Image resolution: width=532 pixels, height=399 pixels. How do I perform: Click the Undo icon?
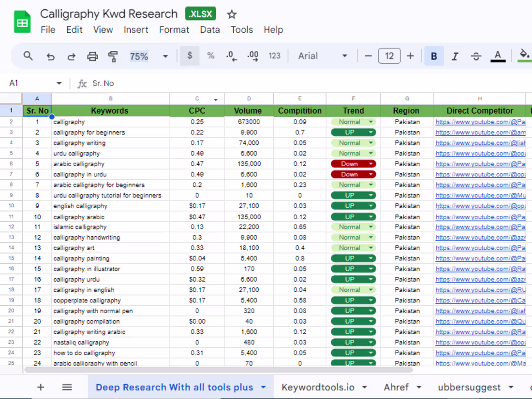pos(51,57)
